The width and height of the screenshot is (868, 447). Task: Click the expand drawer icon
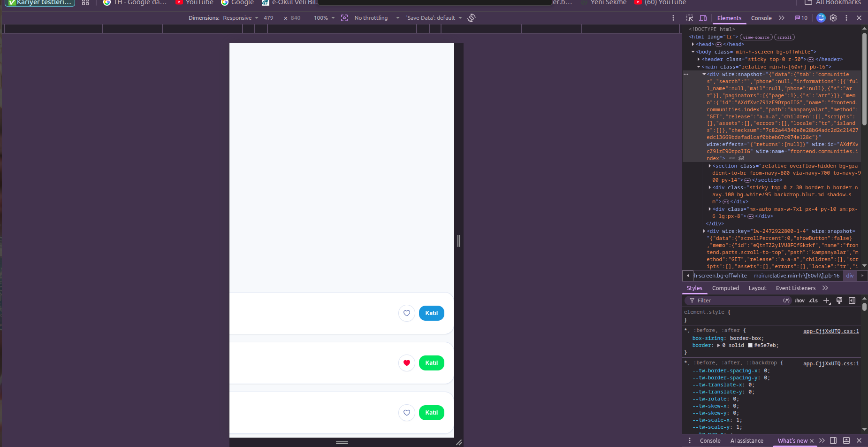[846, 440]
